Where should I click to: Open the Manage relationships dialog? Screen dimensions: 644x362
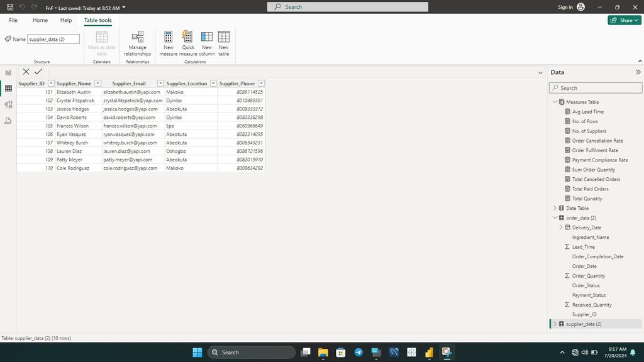tap(137, 42)
